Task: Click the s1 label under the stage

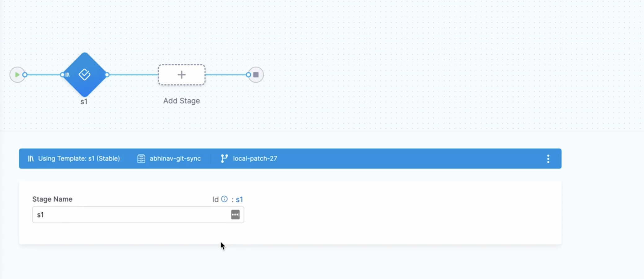Action: pos(84,102)
